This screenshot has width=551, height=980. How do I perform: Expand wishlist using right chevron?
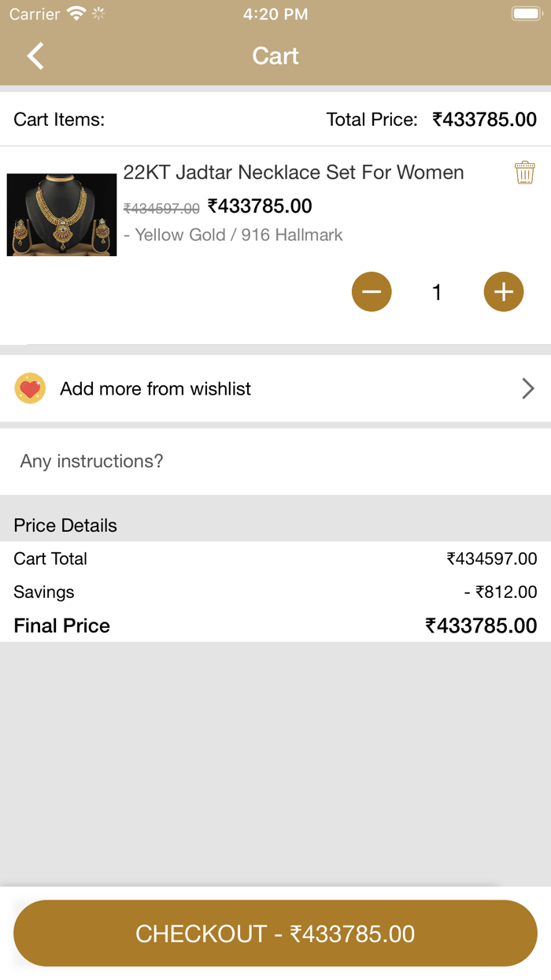tap(528, 388)
